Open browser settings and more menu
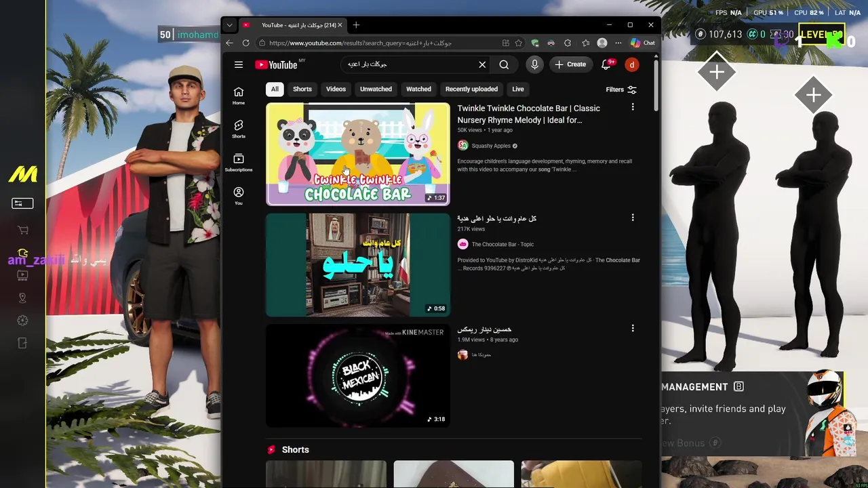Viewport: 868px width, 488px height. (618, 43)
